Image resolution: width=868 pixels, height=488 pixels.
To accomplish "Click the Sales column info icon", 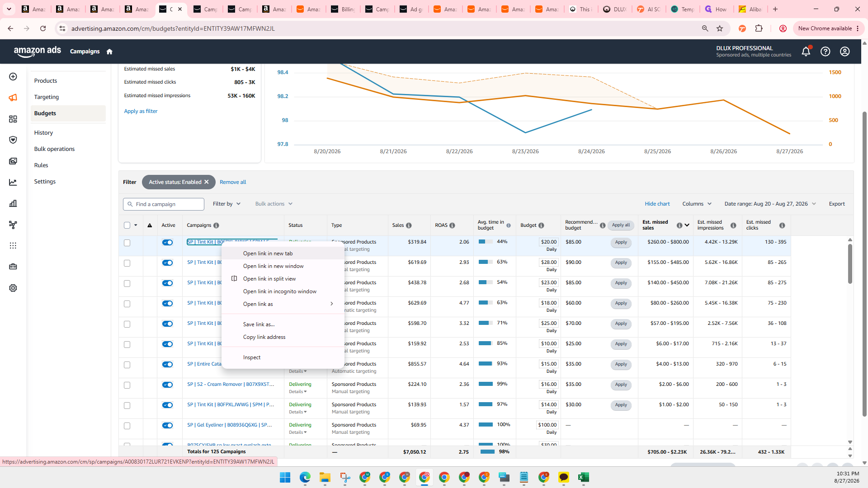I will pos(409,225).
